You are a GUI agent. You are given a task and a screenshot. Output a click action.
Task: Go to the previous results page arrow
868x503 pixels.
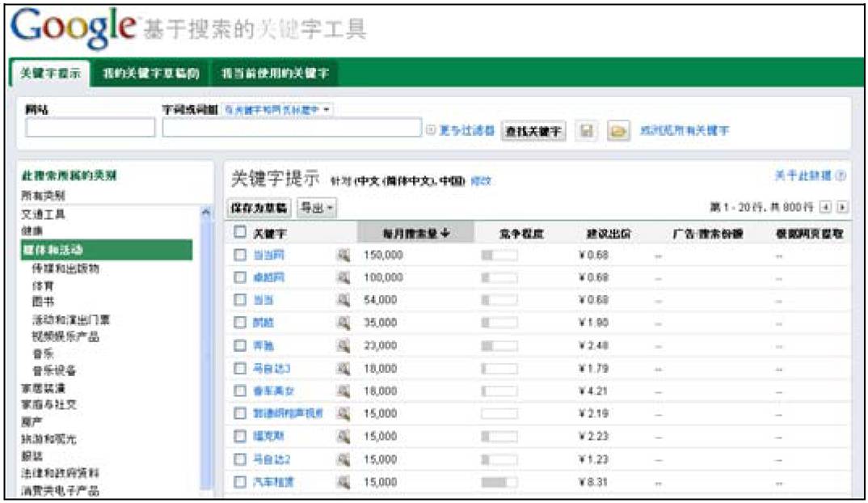pos(825,207)
